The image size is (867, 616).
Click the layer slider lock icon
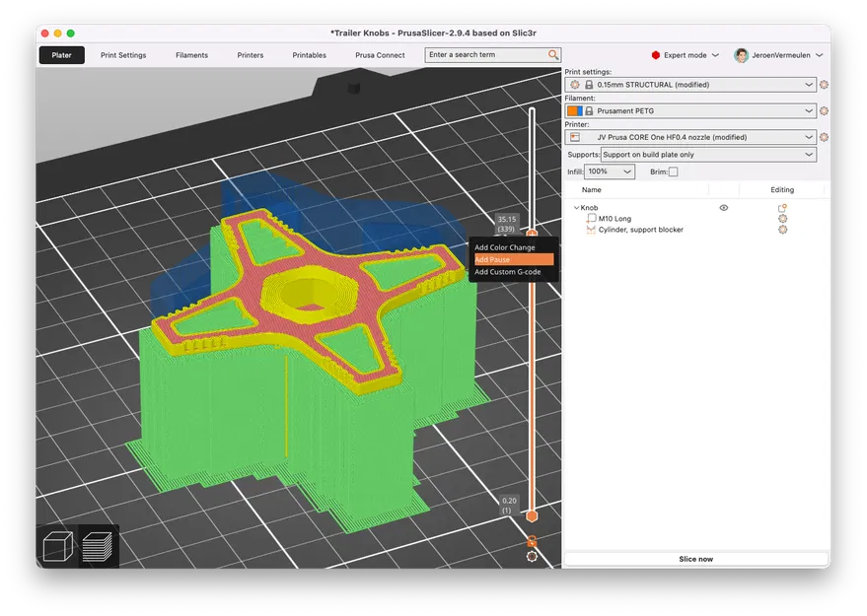click(x=532, y=541)
